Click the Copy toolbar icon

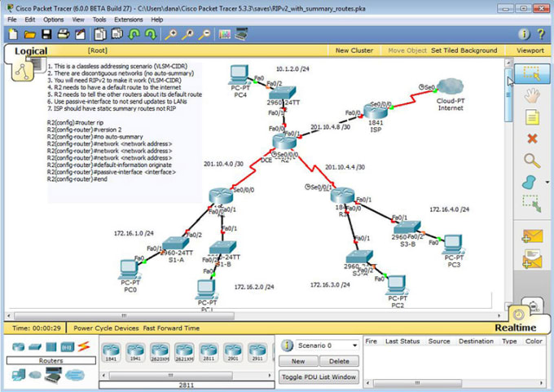tap(100, 34)
